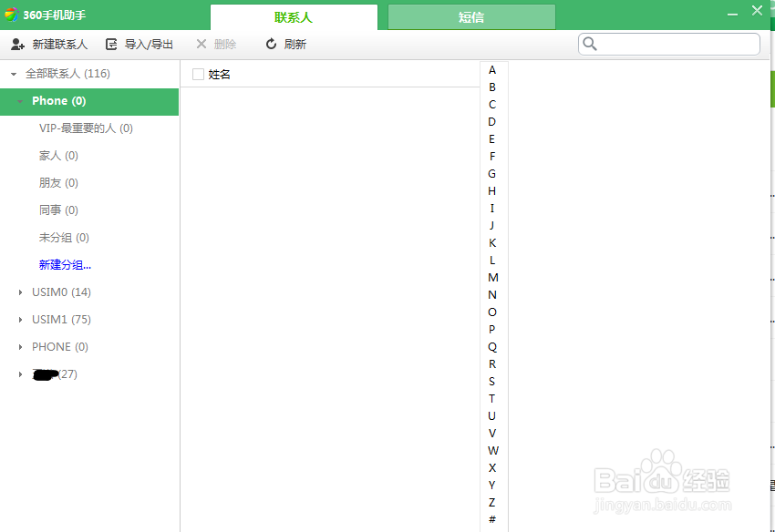Jump to letter G in index
The image size is (775, 532).
pyautogui.click(x=492, y=174)
